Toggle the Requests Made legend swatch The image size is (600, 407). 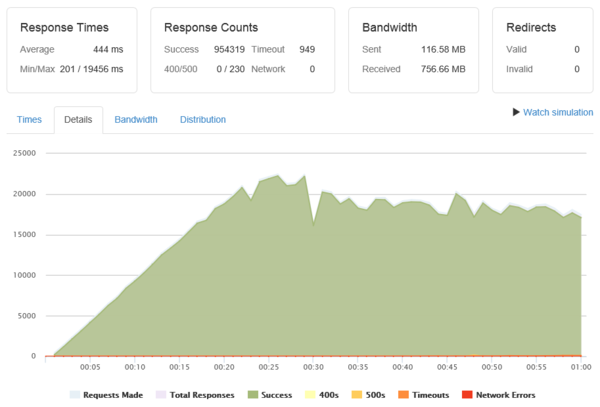pos(75,395)
